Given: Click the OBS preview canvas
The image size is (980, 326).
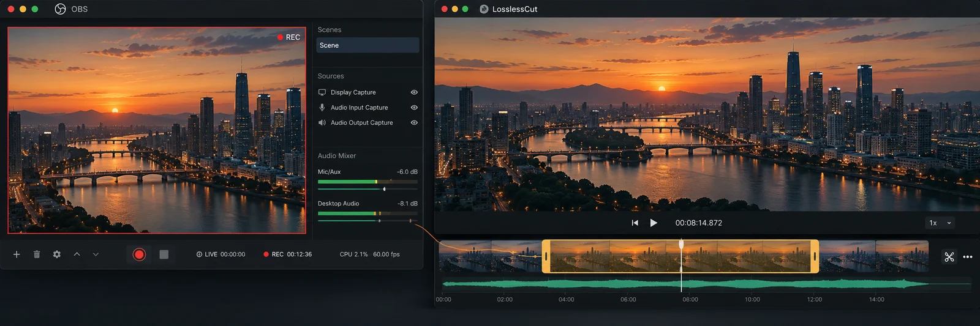Looking at the screenshot, I should 157,130.
